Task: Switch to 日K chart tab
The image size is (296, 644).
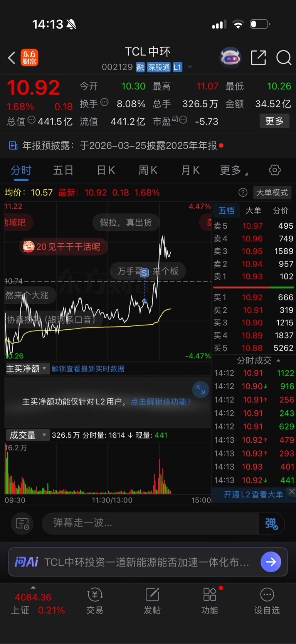Action: [106, 170]
